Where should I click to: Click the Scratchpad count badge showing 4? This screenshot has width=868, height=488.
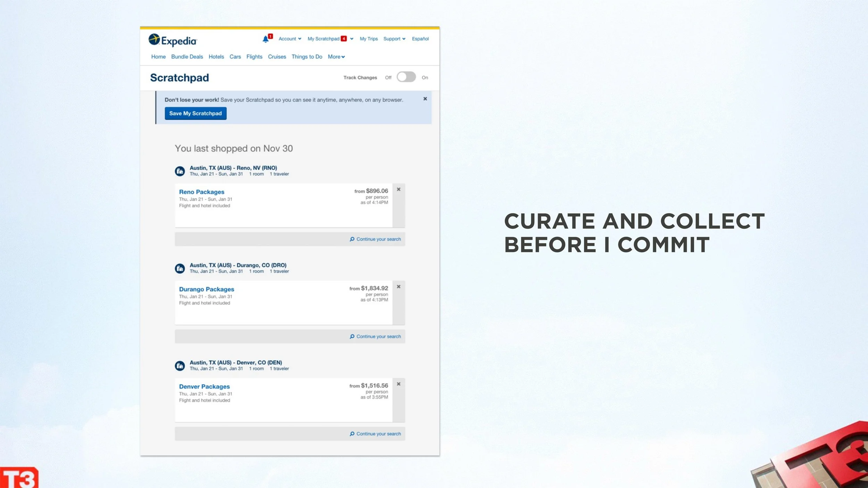[x=344, y=39]
